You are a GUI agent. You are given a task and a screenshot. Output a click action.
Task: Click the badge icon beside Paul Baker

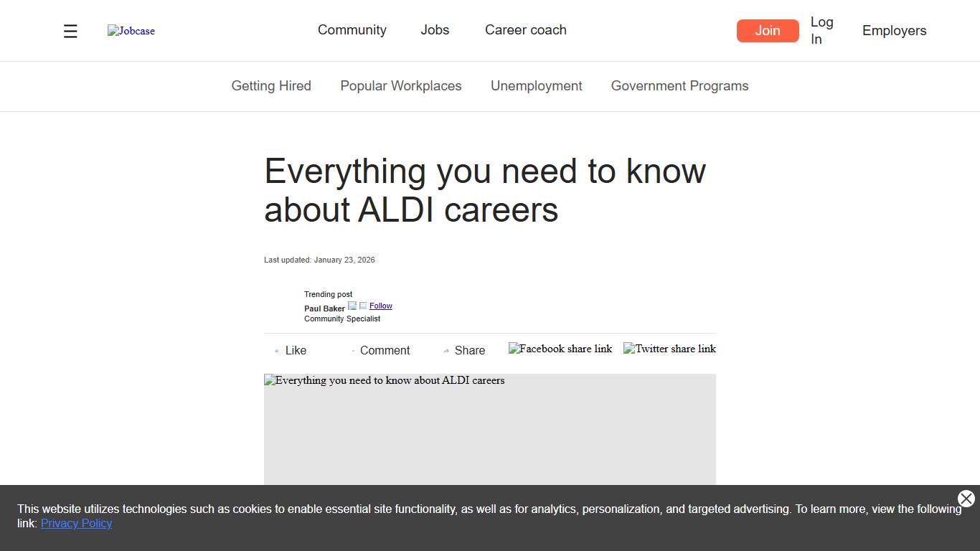tap(352, 305)
